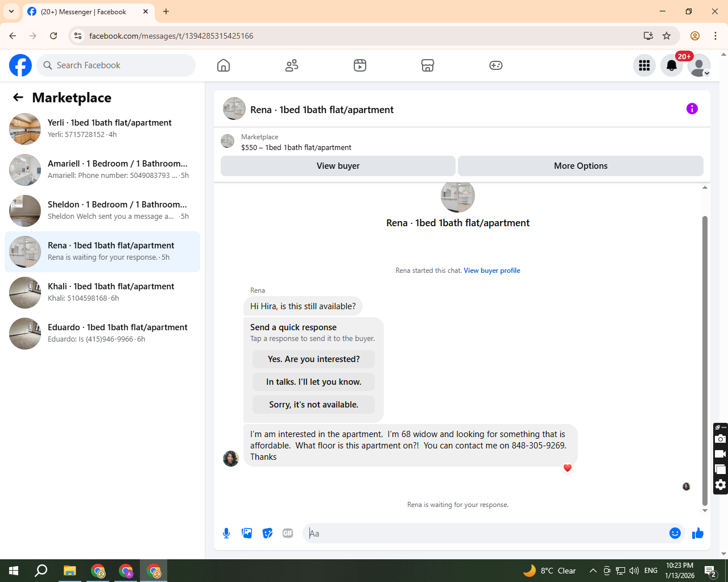The width and height of the screenshot is (728, 582).
Task: Open the Gaming controller icon
Action: tap(496, 65)
